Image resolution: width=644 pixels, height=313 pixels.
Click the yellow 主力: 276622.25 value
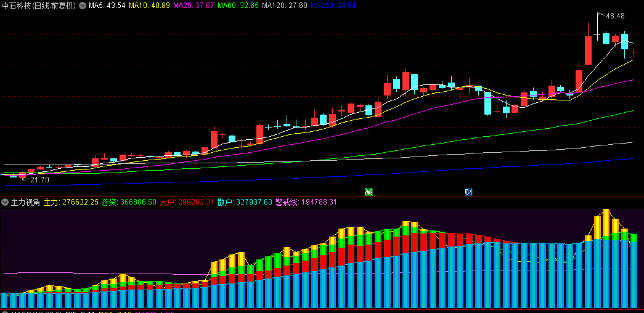[x=71, y=202]
